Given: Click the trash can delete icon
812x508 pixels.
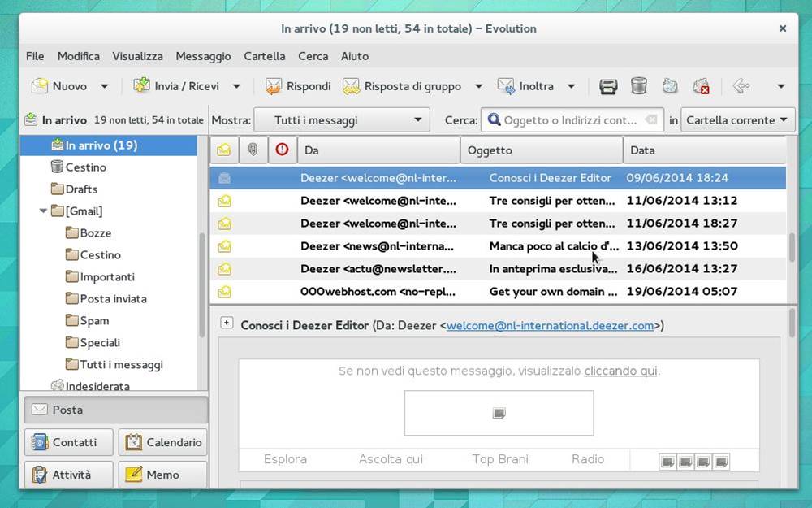Looking at the screenshot, I should point(639,86).
